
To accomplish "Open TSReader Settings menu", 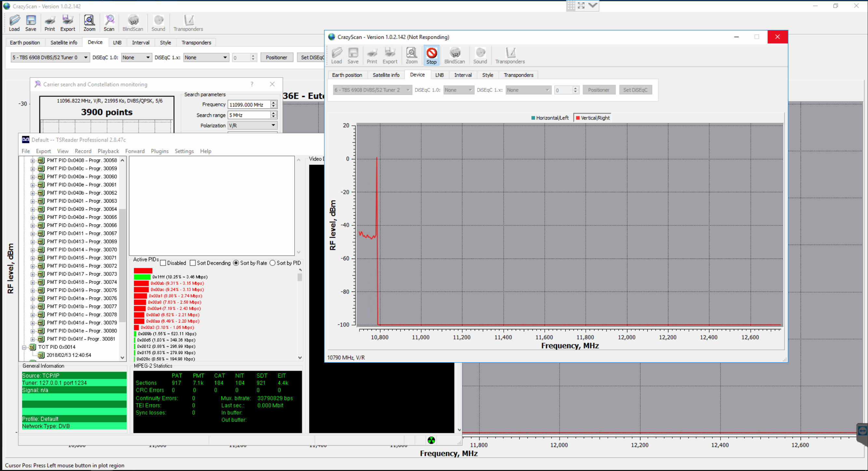I will [184, 151].
